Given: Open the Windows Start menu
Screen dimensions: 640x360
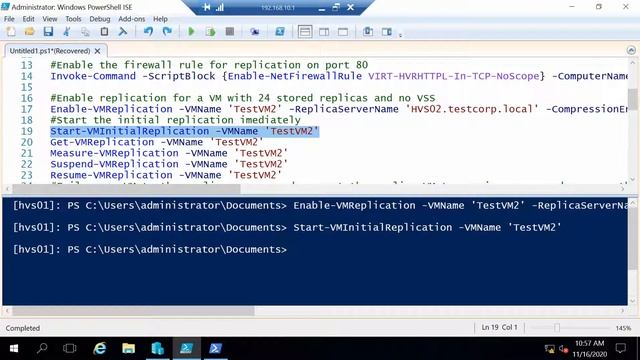Looking at the screenshot, I should (x=13, y=348).
